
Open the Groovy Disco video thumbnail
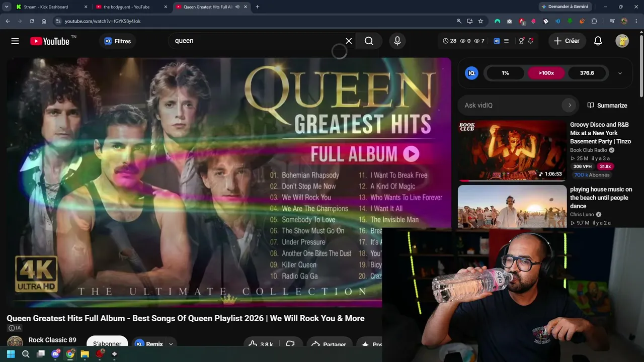tap(512, 150)
